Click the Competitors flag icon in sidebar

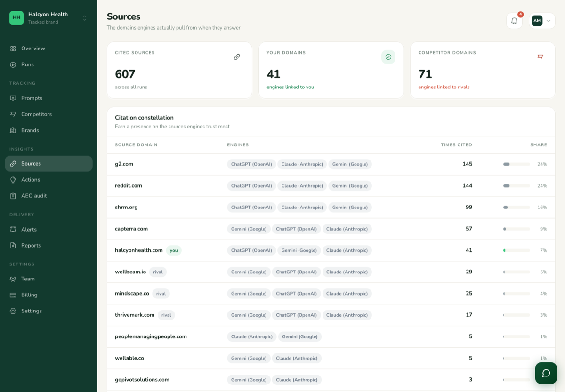(13, 114)
